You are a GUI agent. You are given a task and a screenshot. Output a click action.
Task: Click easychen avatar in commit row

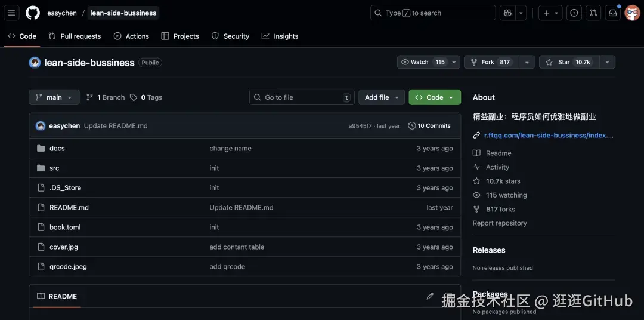click(x=41, y=126)
